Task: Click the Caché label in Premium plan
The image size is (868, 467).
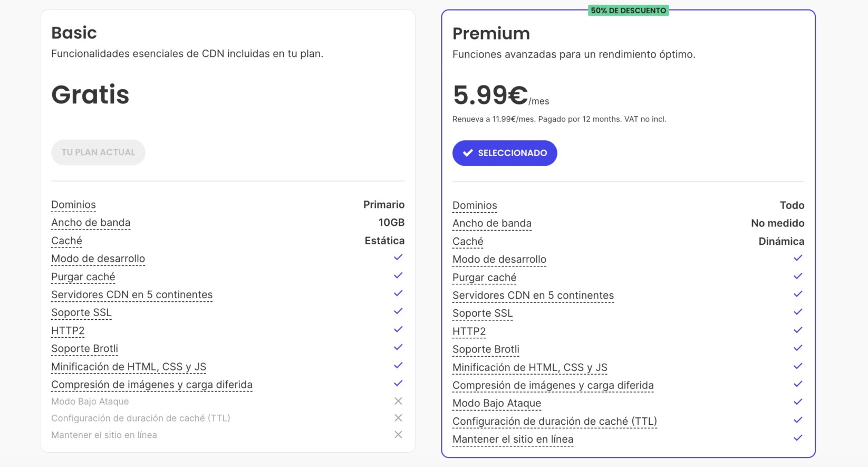Action: pos(468,242)
